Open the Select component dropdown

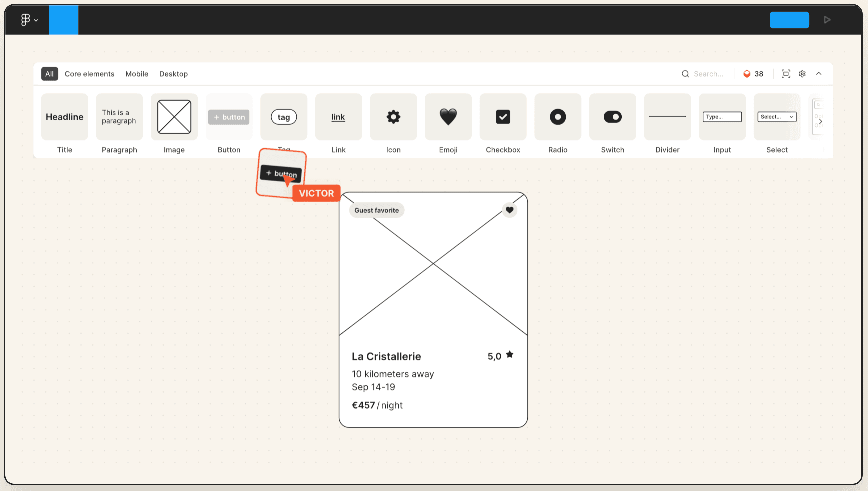pos(777,117)
